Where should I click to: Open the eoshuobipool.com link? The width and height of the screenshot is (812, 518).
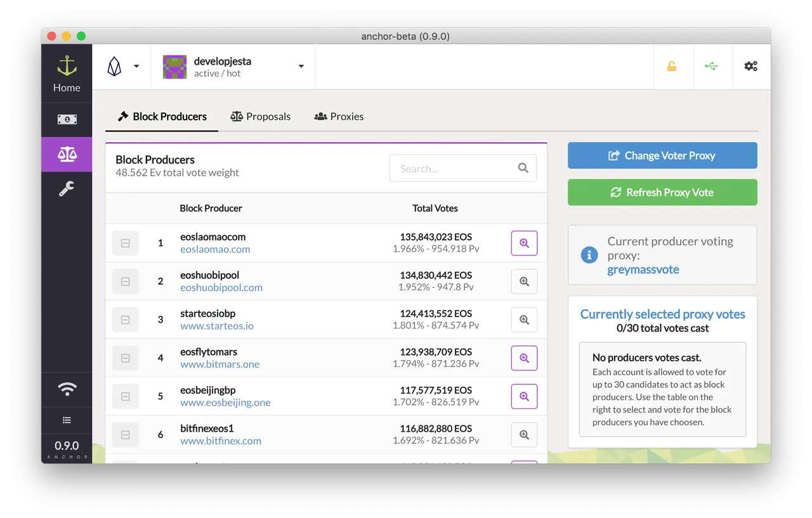(221, 288)
